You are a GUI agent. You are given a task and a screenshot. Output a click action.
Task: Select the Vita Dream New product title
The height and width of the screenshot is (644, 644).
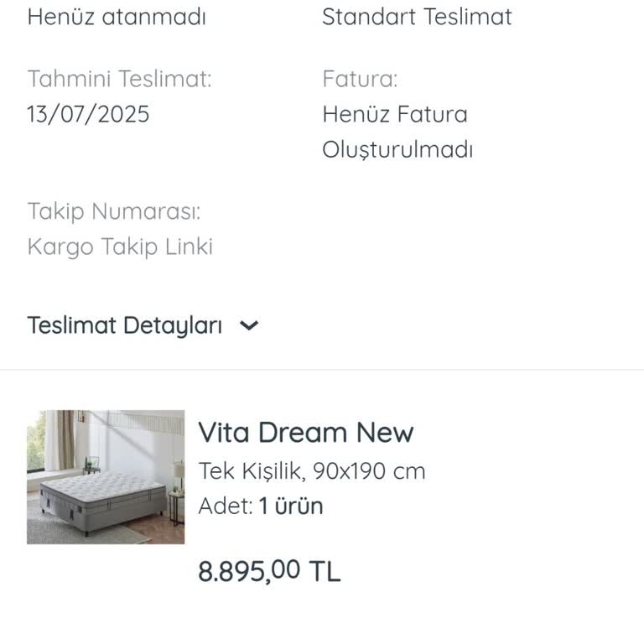click(x=305, y=433)
